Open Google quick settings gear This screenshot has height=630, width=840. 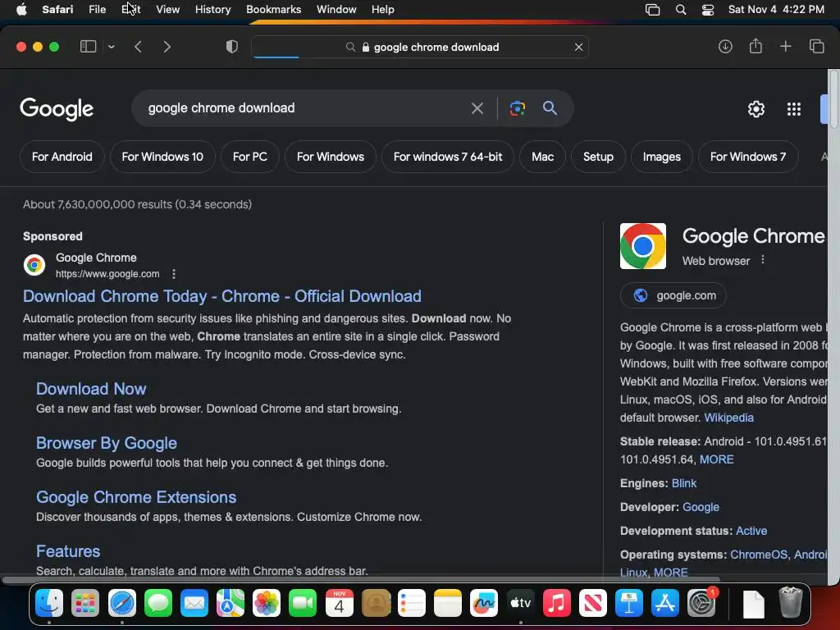(756, 109)
